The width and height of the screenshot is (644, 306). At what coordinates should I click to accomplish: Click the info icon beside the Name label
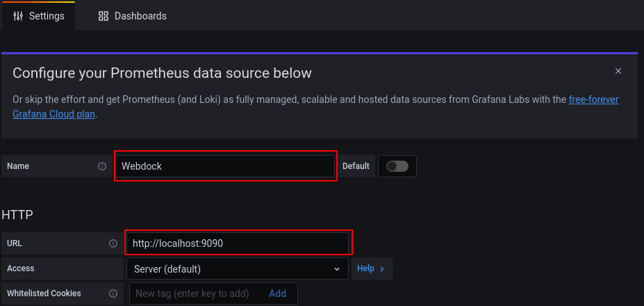click(x=102, y=166)
